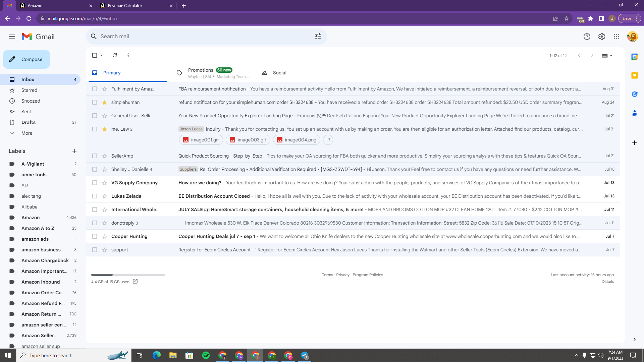This screenshot has width=644, height=362.
Task: Open the Privacy link
Action: tap(343, 275)
